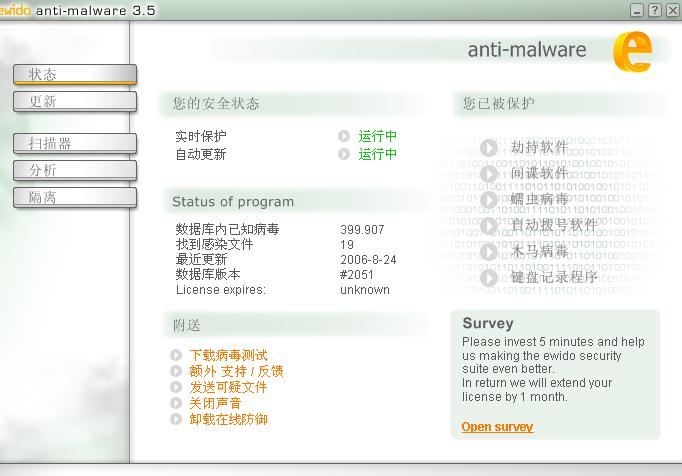Click the 自动更新 label
The image size is (682, 476).
pos(201,154)
